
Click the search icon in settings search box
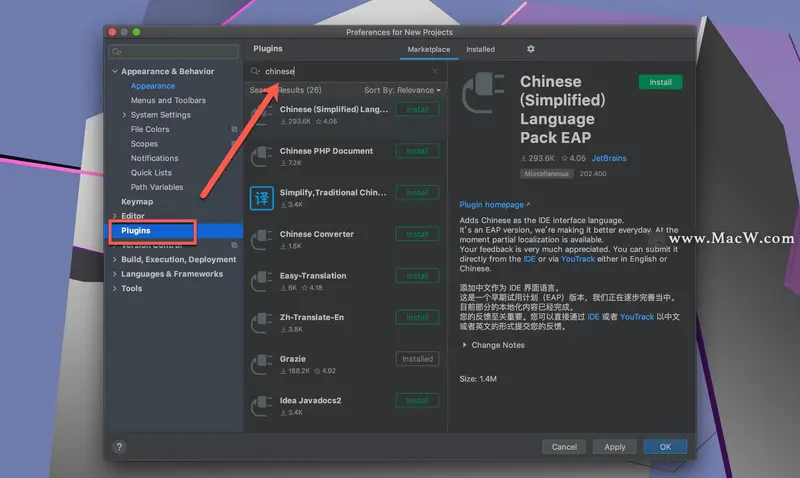click(x=116, y=52)
